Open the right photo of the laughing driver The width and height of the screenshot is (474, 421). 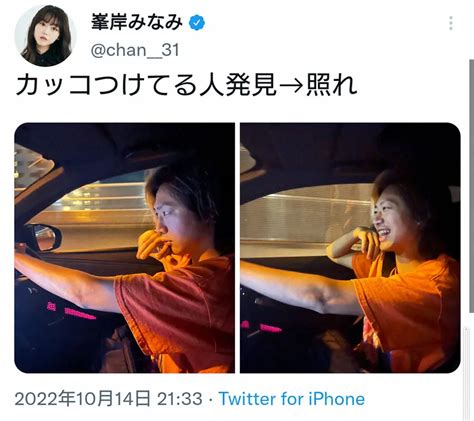coord(350,248)
